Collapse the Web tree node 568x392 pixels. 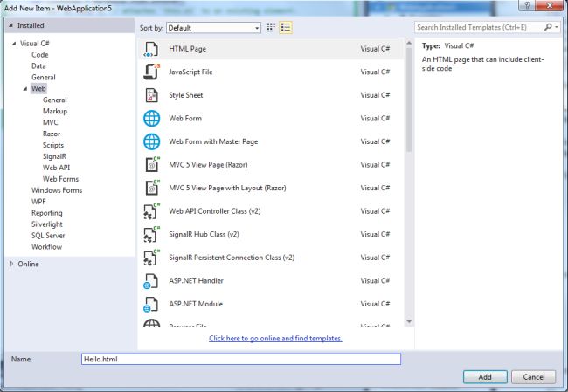click(x=25, y=89)
